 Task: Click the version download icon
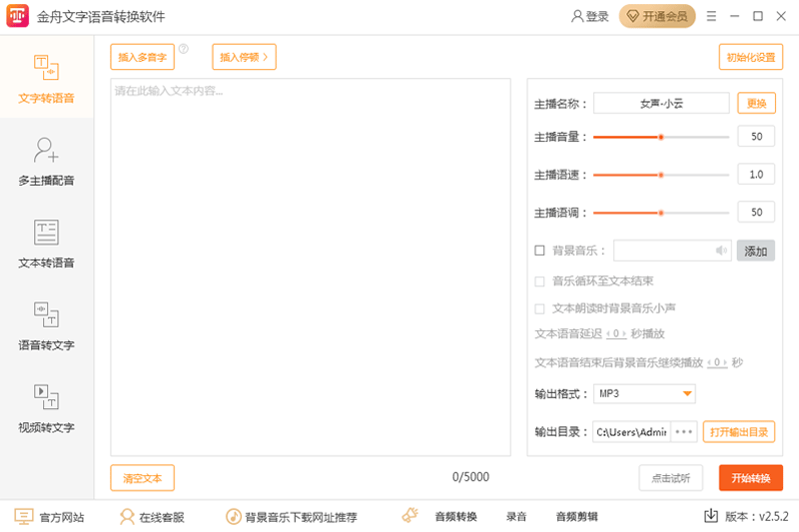[711, 517]
